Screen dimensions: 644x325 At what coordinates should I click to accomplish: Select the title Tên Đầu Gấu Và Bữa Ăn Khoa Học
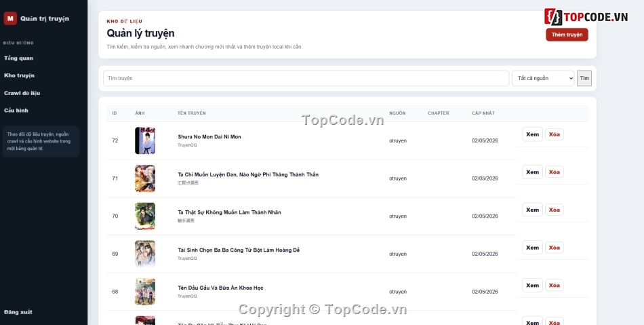click(220, 288)
